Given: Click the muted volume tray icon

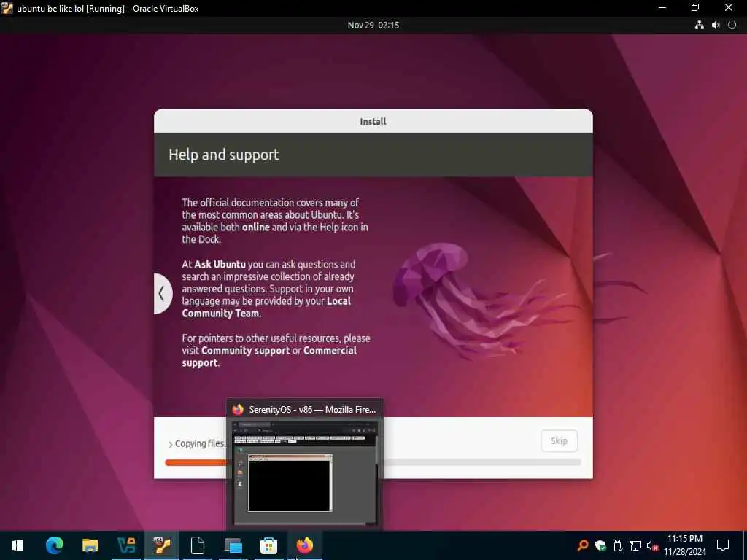Looking at the screenshot, I should [x=653, y=545].
